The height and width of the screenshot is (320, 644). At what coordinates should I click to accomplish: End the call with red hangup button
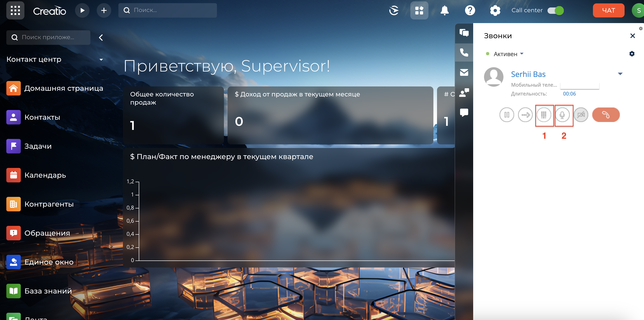pos(606,115)
